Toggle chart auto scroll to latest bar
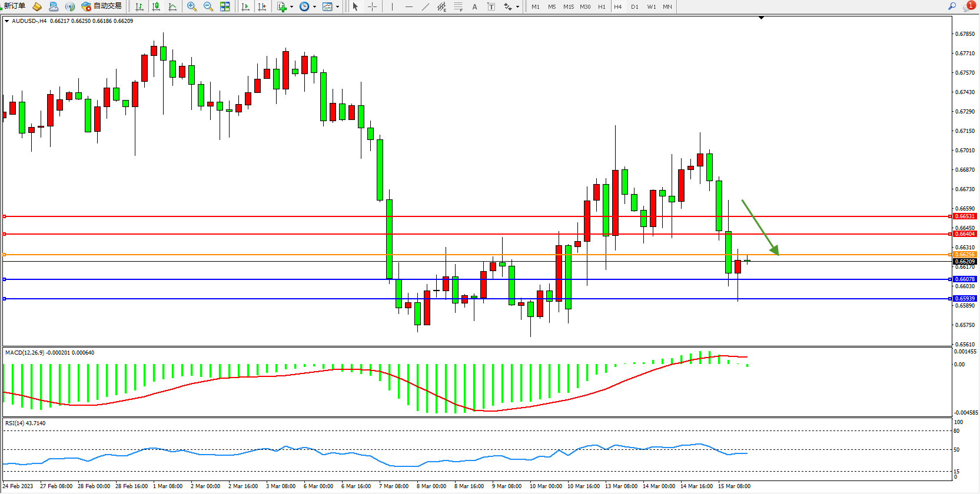The height and width of the screenshot is (494, 980). [245, 6]
